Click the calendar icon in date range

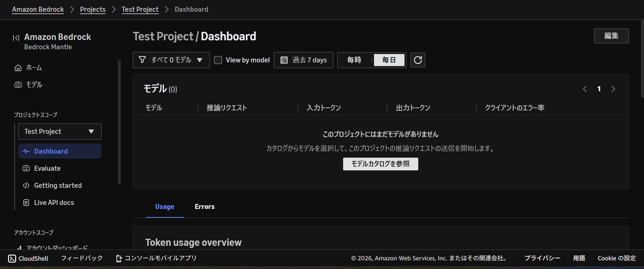[x=284, y=60]
